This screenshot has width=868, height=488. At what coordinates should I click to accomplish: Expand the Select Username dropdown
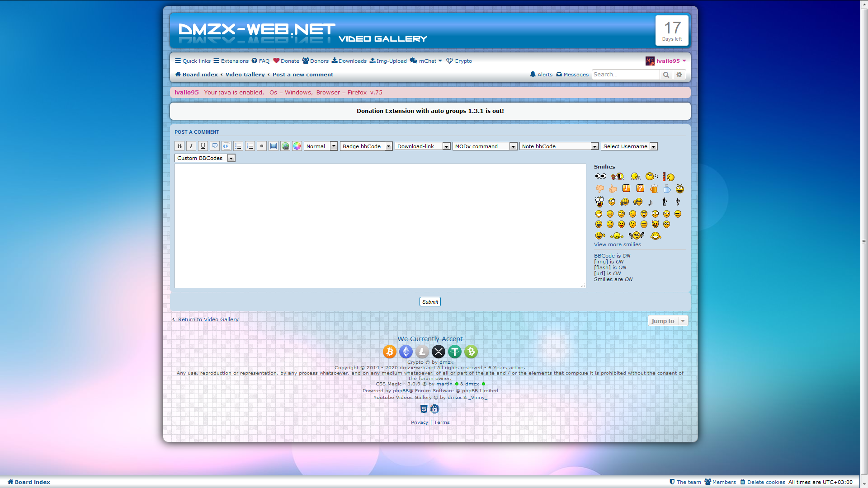[629, 146]
